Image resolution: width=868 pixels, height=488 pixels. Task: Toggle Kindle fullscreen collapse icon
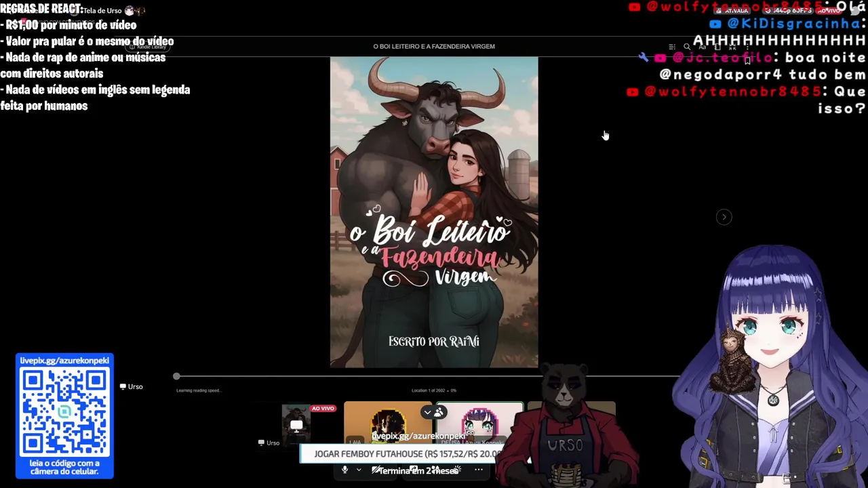(x=732, y=47)
